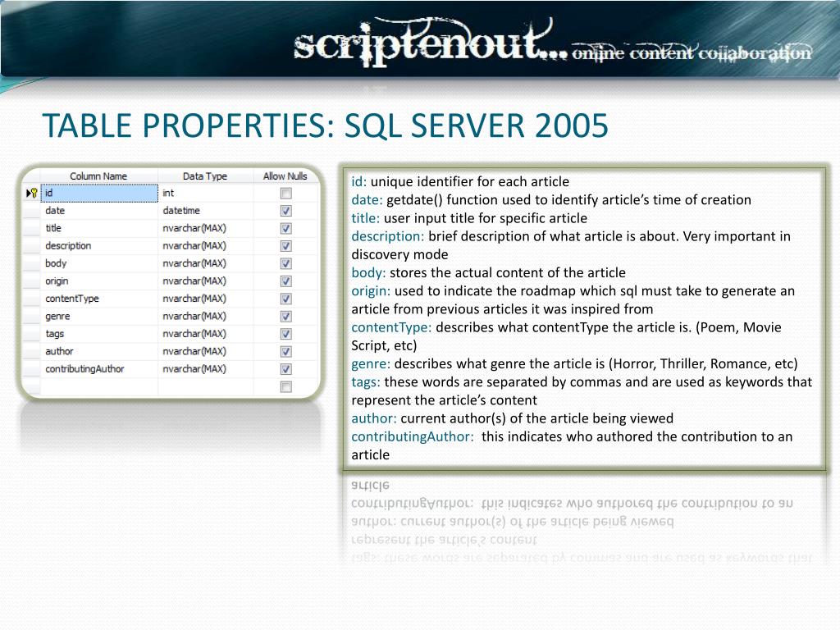Toggle Allow Nulls for origin column

point(286,281)
